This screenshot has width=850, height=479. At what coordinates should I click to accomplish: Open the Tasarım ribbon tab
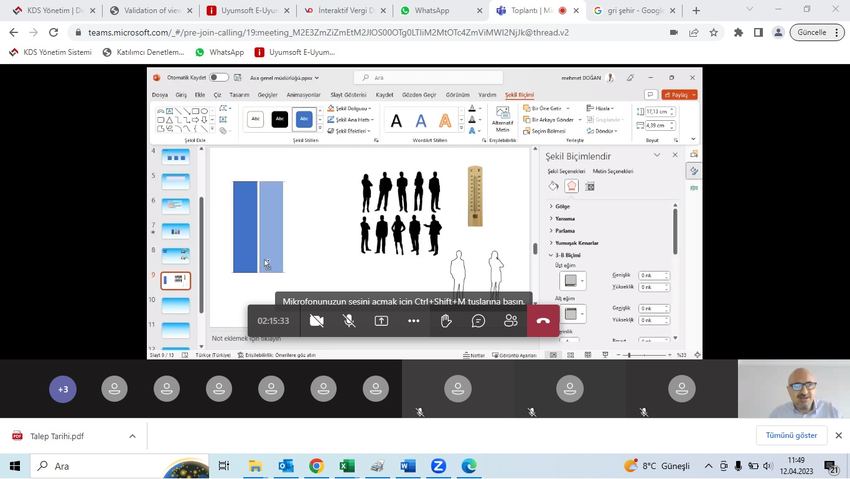coord(239,95)
